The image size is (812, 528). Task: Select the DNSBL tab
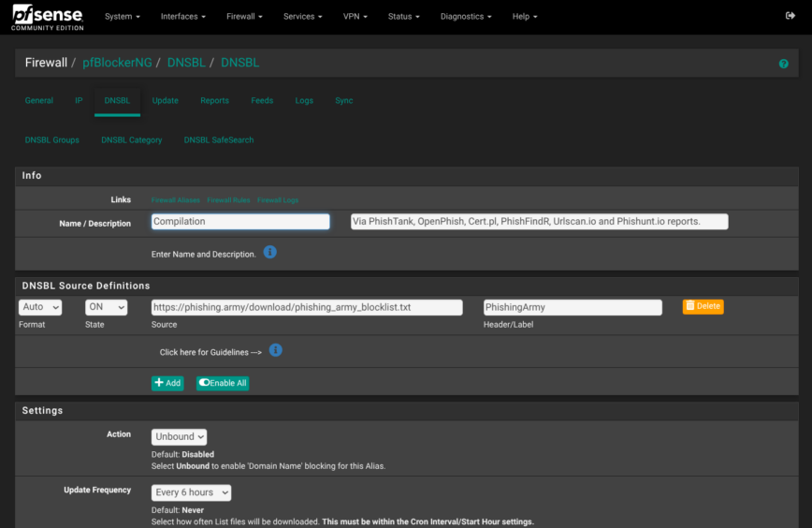(117, 100)
